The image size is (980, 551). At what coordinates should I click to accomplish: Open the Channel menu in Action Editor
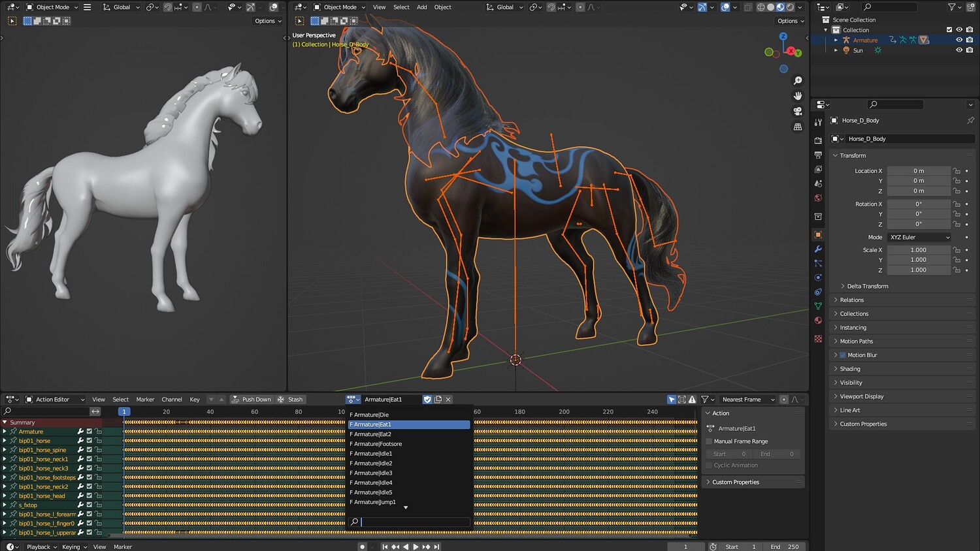pyautogui.click(x=172, y=400)
